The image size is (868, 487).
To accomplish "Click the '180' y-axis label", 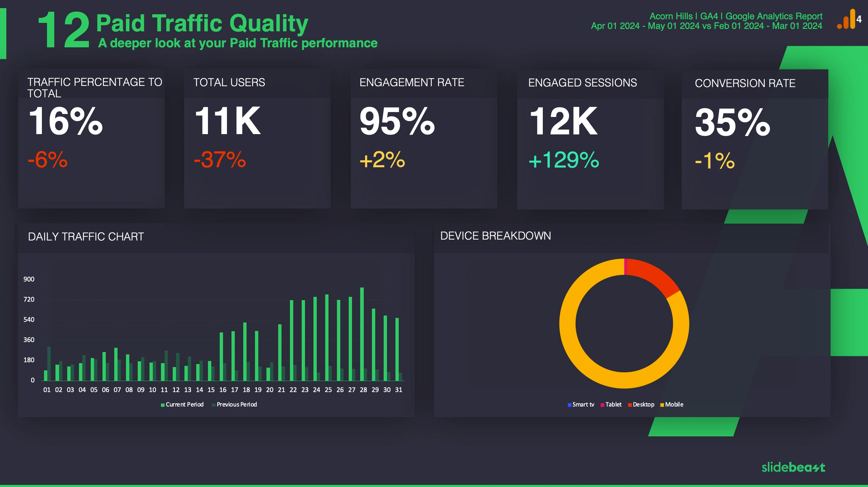I will 29,360.
